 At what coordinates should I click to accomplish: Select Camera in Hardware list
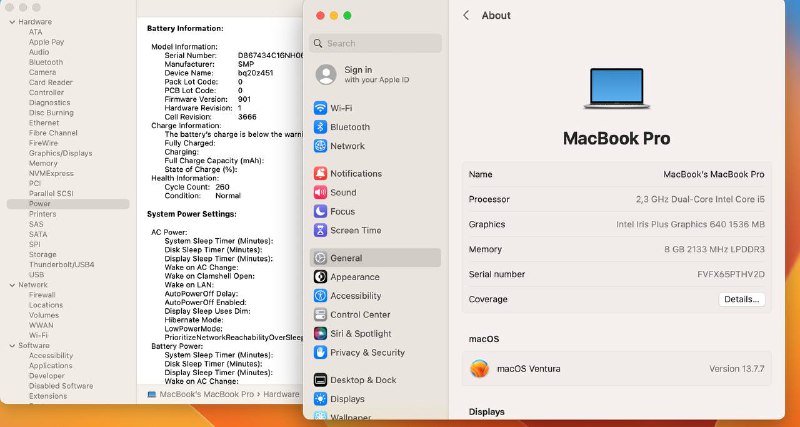[x=42, y=72]
